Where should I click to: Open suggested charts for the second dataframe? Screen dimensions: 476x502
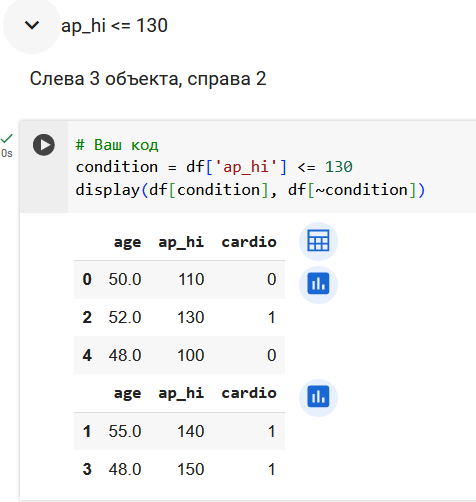318,397
